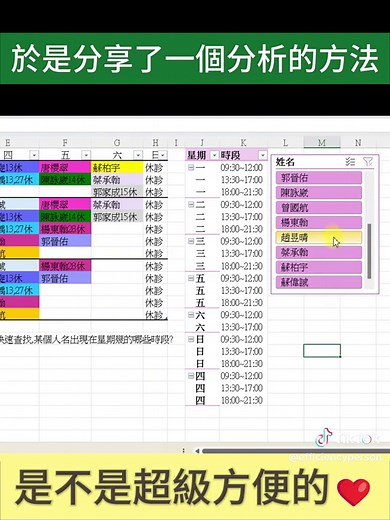Click 18:00~21:30 in the 四 group

[x=242, y=400]
